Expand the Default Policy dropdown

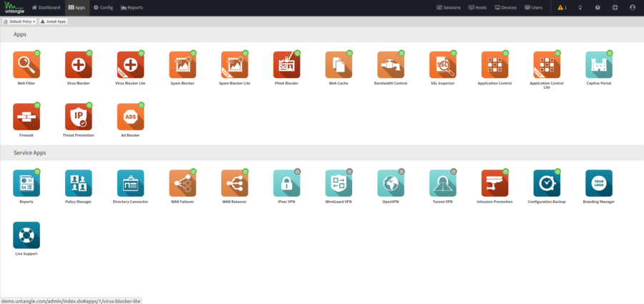20,21
